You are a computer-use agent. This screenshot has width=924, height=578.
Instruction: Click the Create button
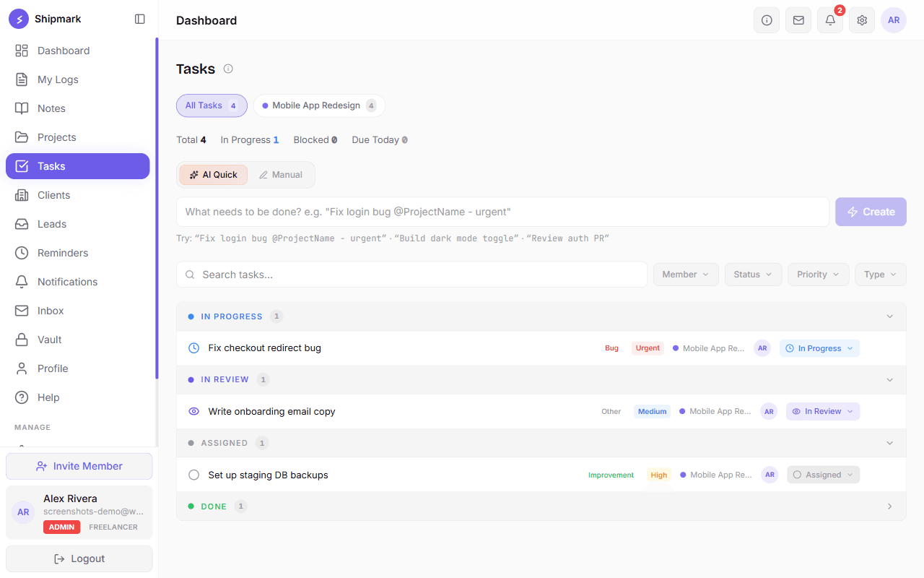(871, 212)
